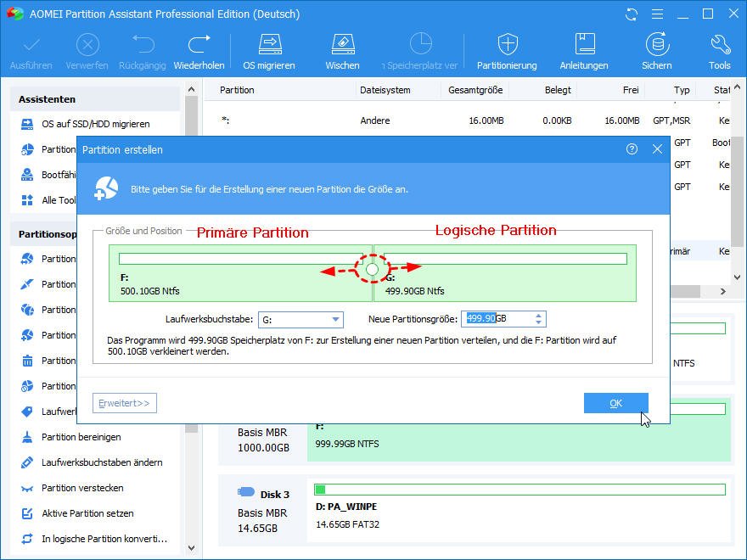The image size is (747, 560).
Task: Click Bootfähiges medium icon in Assistenten
Action: coord(28,175)
